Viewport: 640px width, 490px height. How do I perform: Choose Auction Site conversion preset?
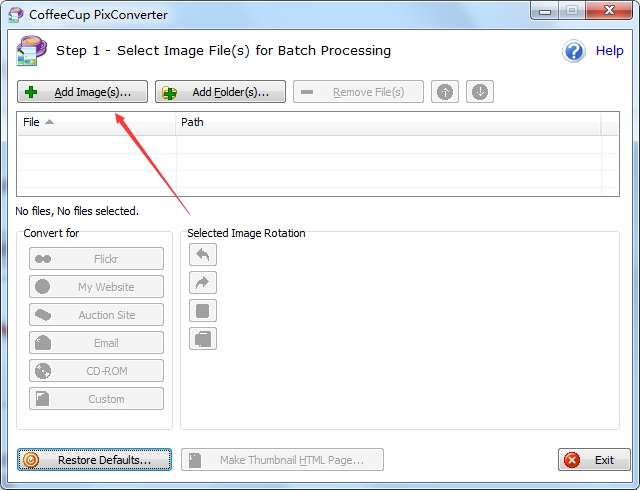click(x=96, y=315)
